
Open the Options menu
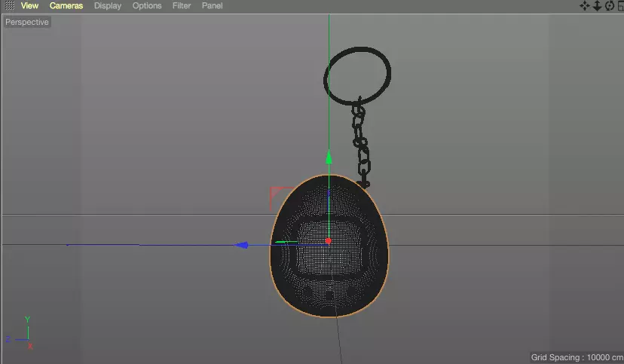coord(147,5)
